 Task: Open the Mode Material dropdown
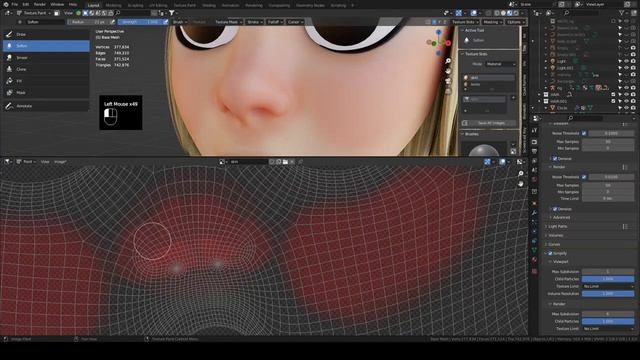[x=500, y=64]
